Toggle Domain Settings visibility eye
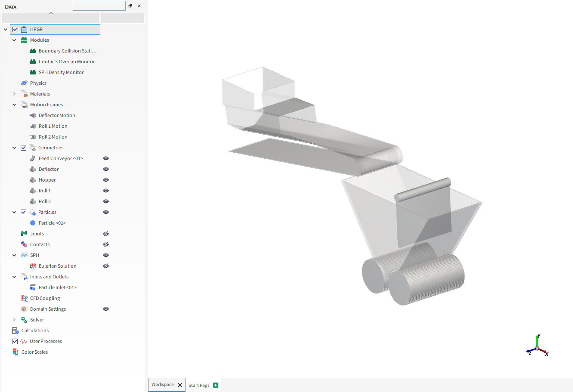573x392 pixels. point(106,309)
